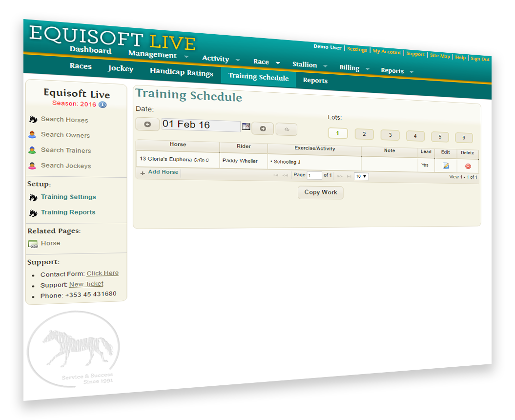This screenshot has height=420, width=515.
Task: Open the Search Owners link
Action: (65, 135)
